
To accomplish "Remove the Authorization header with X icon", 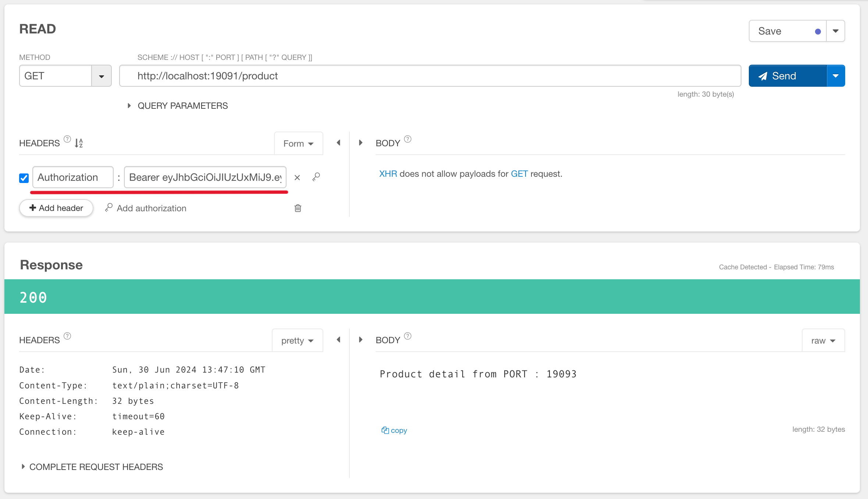I will click(x=297, y=178).
